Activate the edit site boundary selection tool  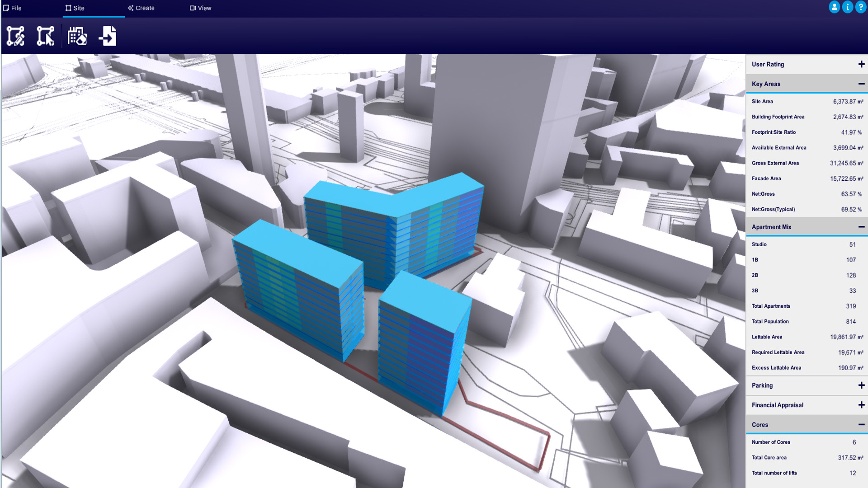(x=45, y=36)
